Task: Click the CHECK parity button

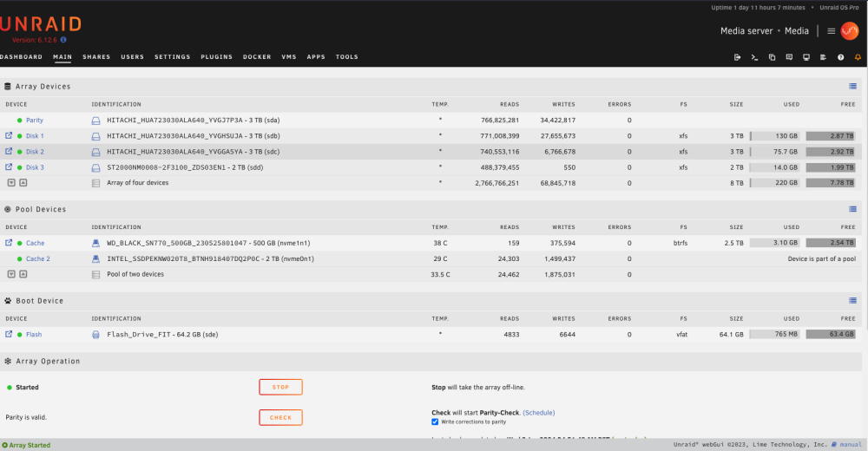Action: tap(280, 417)
